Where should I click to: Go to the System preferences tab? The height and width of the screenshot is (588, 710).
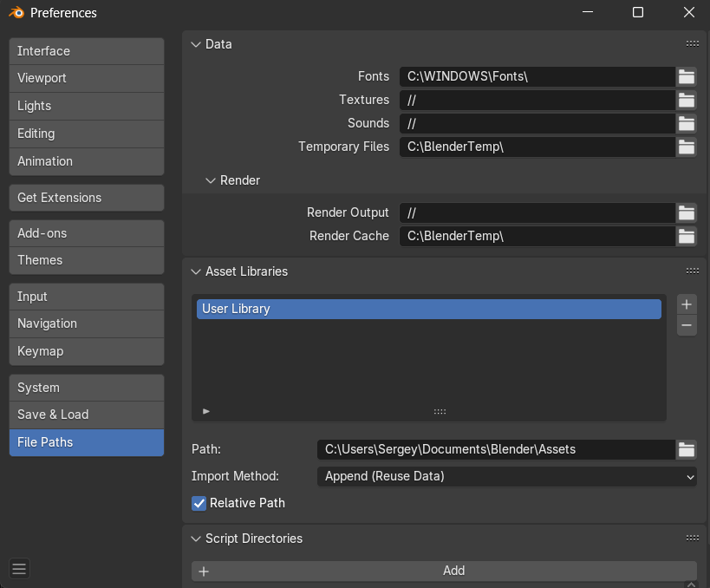tap(87, 388)
